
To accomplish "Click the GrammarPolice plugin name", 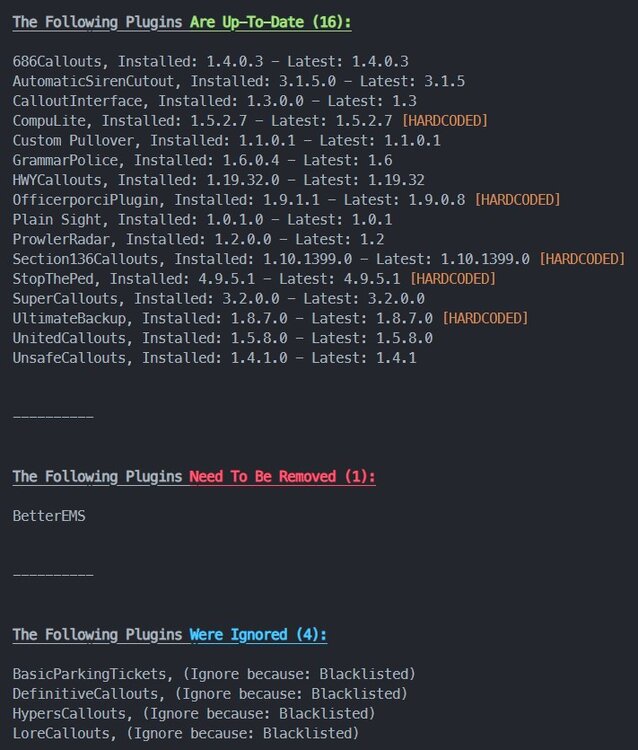I will (66, 160).
